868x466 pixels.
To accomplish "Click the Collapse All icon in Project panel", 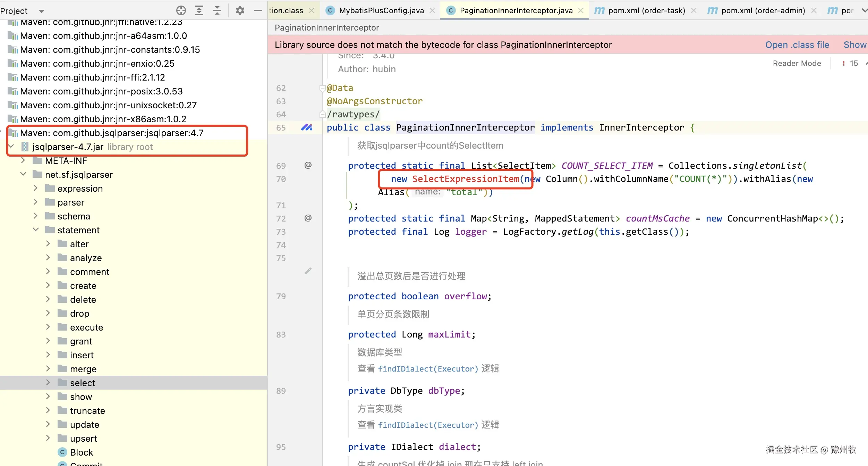I will point(217,10).
